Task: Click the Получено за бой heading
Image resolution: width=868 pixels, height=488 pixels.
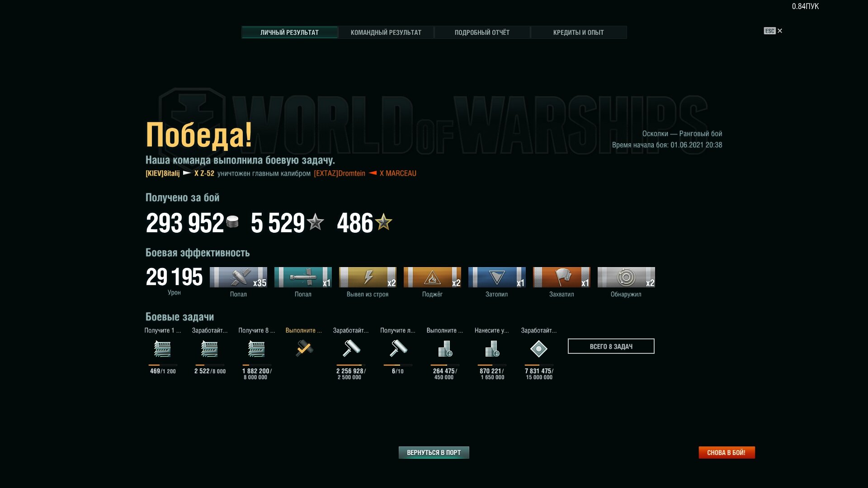Action: coord(182,197)
